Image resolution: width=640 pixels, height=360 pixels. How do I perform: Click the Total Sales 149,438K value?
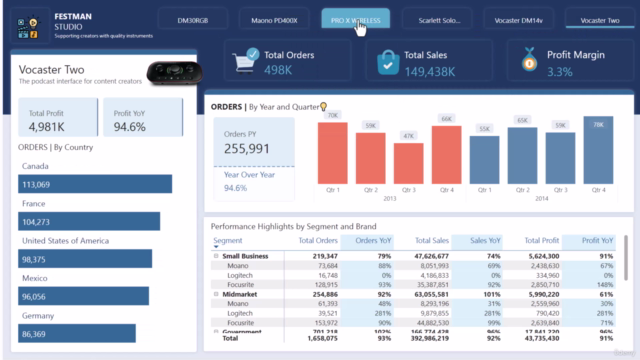point(429,72)
